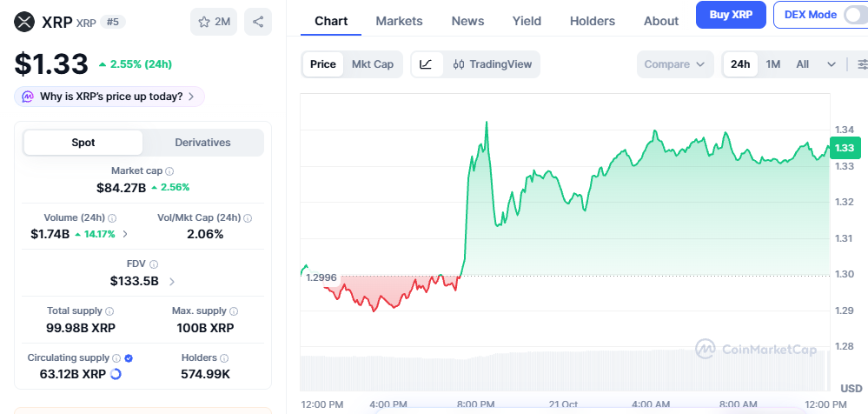Show Max. supply info icon
Screen dimensions: 868x414
pos(234,311)
